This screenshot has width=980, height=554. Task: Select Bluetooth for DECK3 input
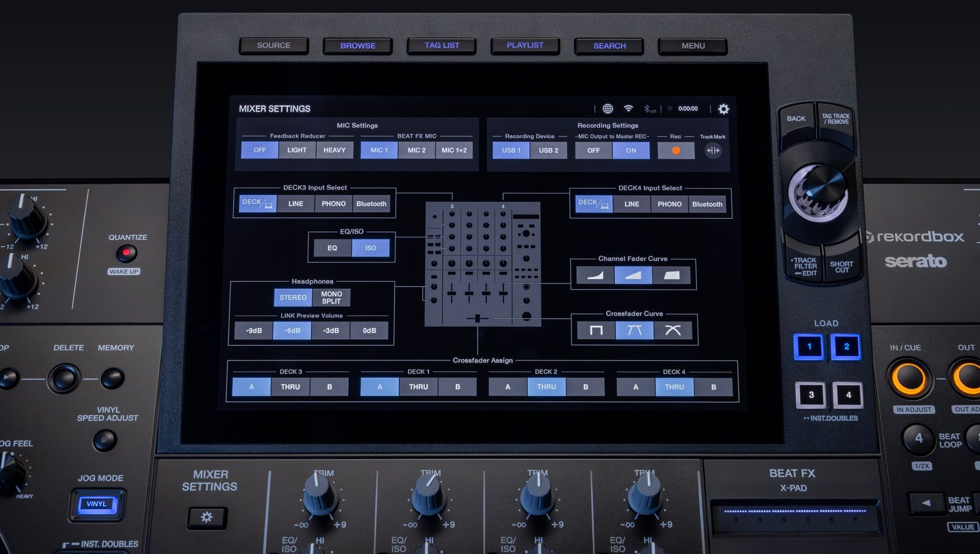click(x=371, y=204)
